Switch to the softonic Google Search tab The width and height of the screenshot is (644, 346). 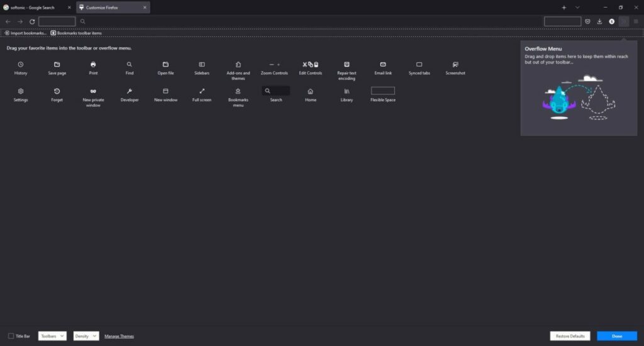[x=35, y=8]
